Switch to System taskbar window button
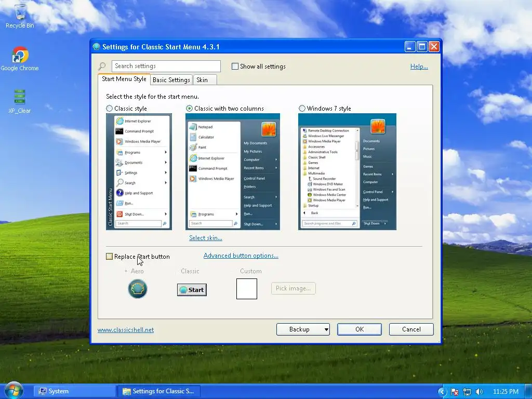This screenshot has width=532, height=399. 75,391
